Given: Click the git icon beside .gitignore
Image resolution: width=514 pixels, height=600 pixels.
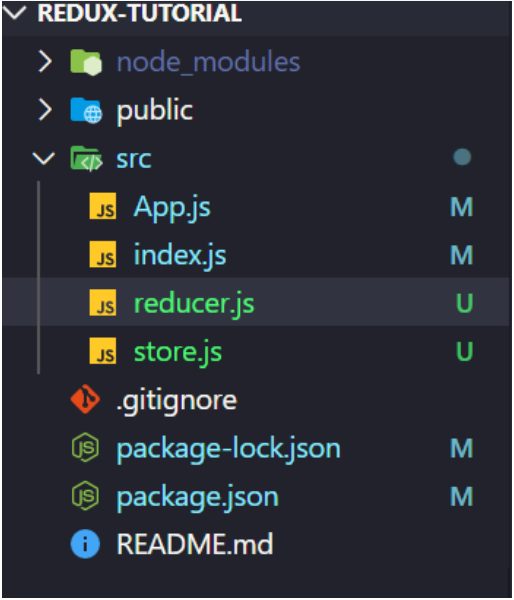Looking at the screenshot, I should pos(86,399).
